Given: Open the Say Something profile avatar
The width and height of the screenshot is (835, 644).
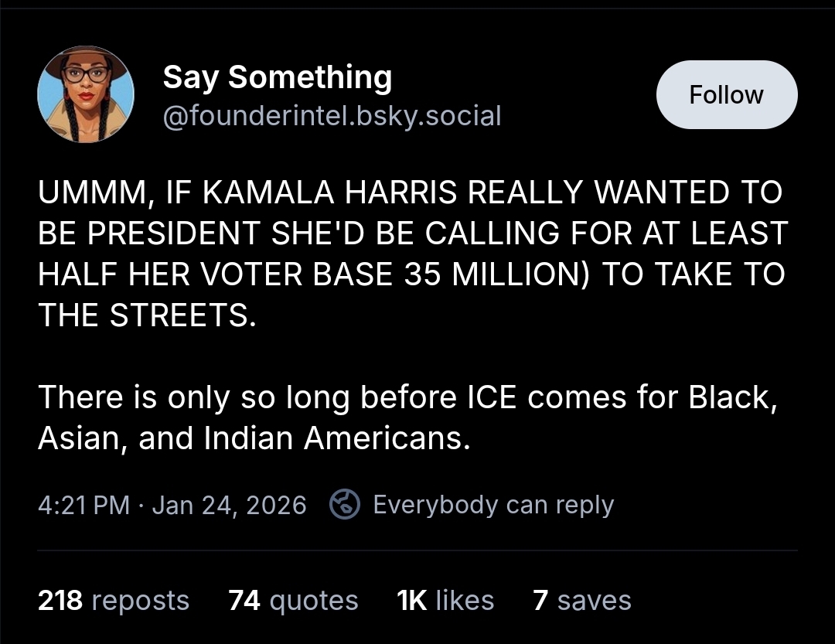Looking at the screenshot, I should point(86,94).
